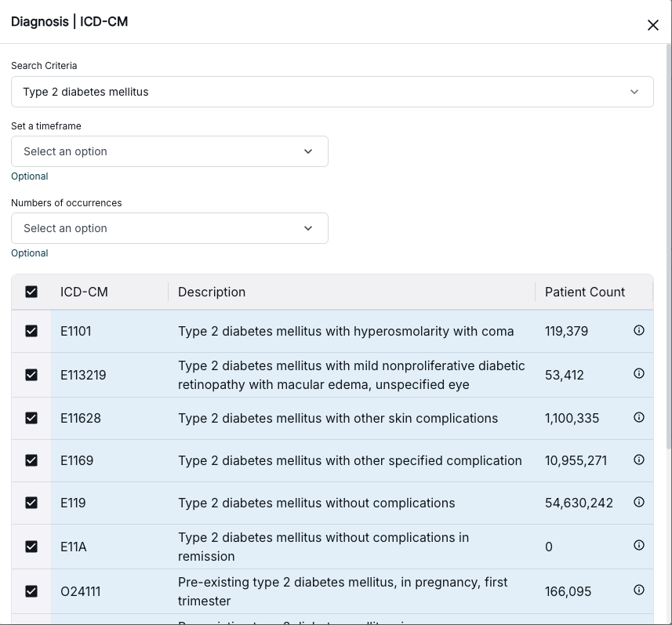
Task: Open the Set a timeframe dropdown
Action: click(x=169, y=151)
